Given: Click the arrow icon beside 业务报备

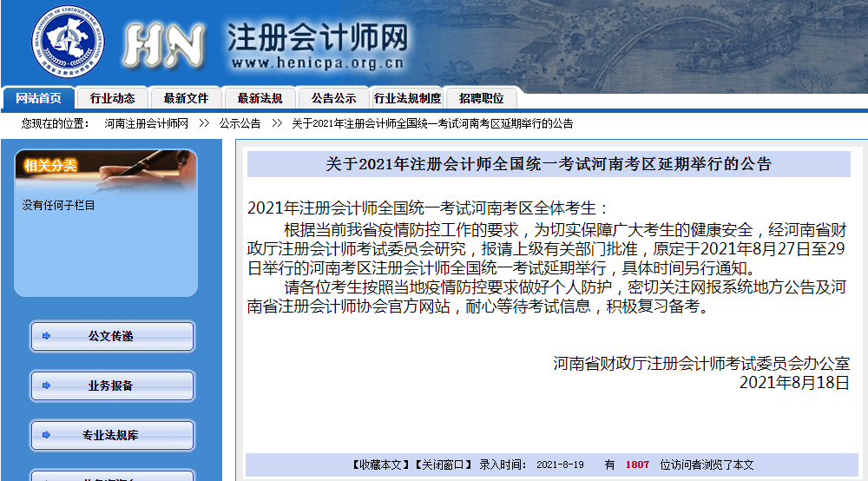Looking at the screenshot, I should click(x=47, y=385).
